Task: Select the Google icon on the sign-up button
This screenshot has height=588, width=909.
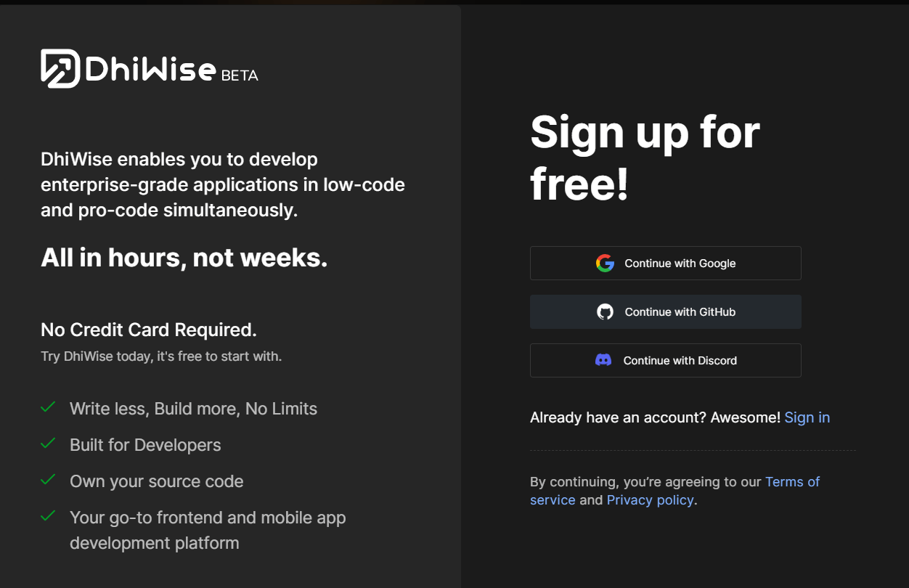Action: tap(605, 263)
